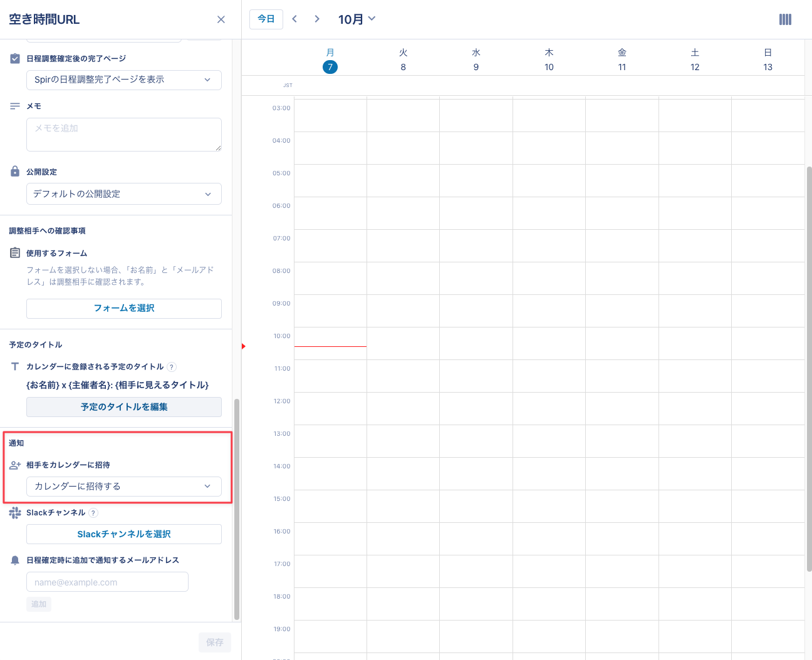Close the 空き時間URL panel

(221, 19)
